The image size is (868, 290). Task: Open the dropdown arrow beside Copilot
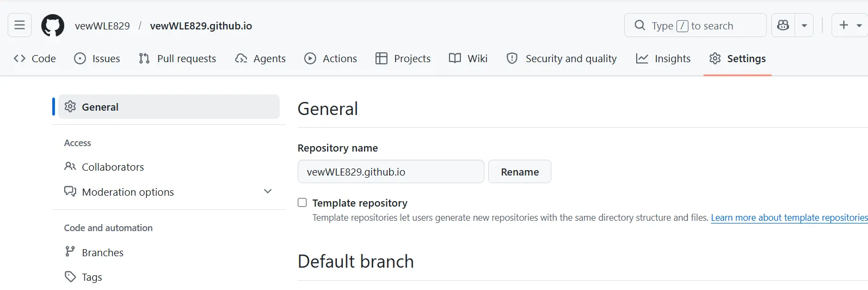804,26
